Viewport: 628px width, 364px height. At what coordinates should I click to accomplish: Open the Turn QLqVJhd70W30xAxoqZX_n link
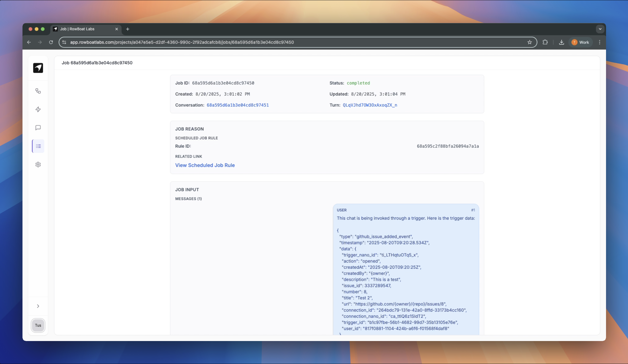[x=370, y=105]
